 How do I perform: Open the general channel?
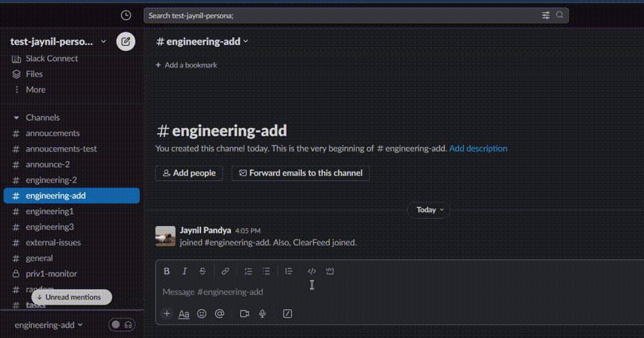[x=39, y=258]
